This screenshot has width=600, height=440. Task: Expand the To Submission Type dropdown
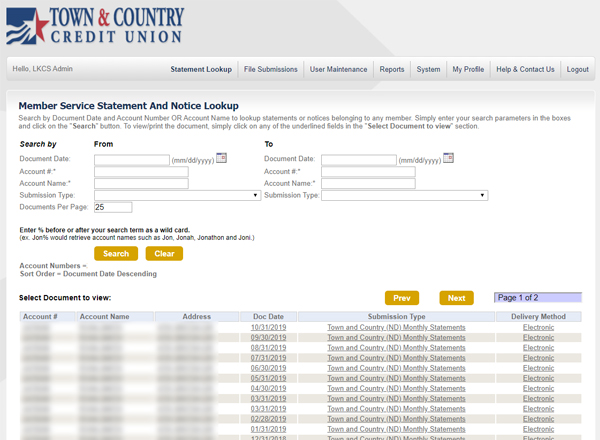click(x=404, y=196)
